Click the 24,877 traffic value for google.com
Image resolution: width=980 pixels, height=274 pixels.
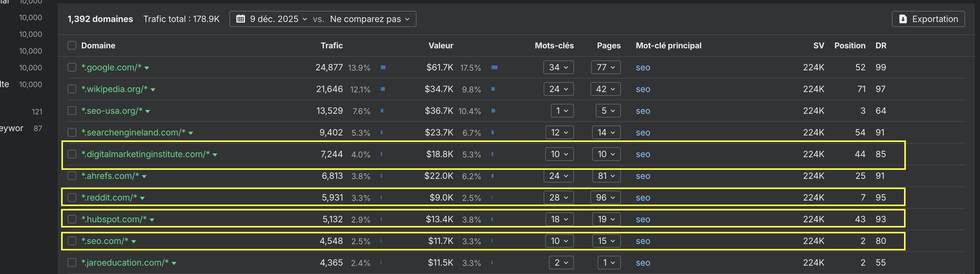tap(329, 67)
